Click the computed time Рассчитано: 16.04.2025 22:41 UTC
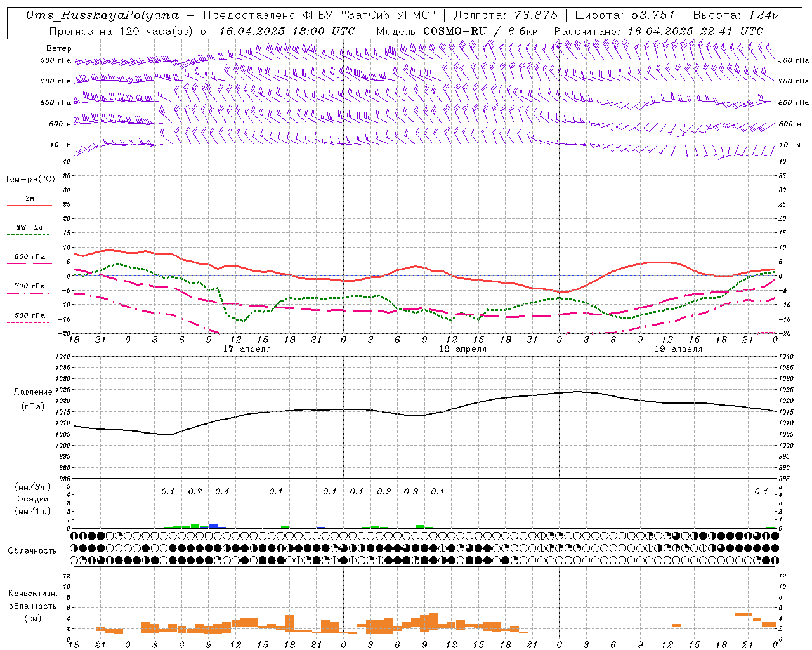 pos(658,31)
